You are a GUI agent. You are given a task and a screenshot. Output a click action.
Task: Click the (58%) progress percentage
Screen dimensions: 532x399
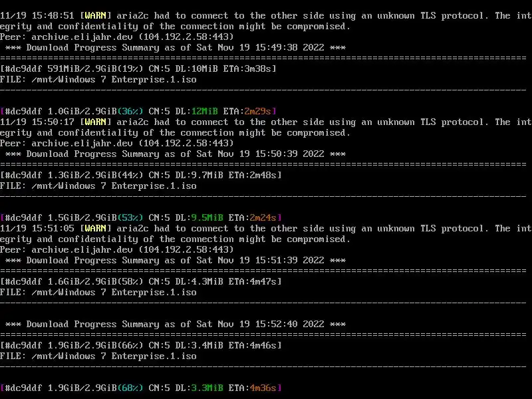130,281
